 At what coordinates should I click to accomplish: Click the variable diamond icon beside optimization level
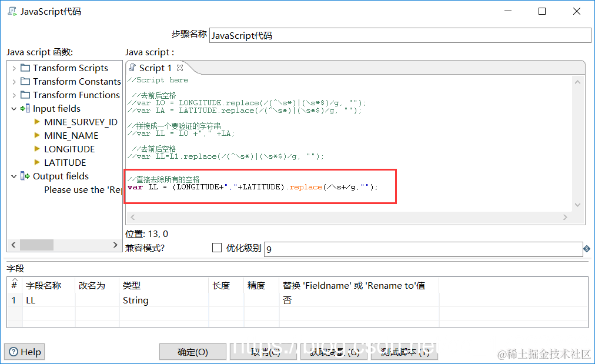point(587,249)
